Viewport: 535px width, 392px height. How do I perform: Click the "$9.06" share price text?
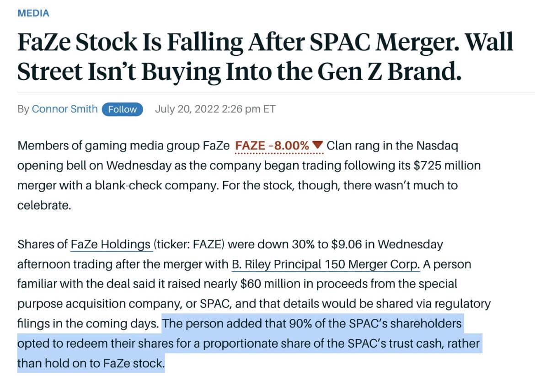point(346,244)
